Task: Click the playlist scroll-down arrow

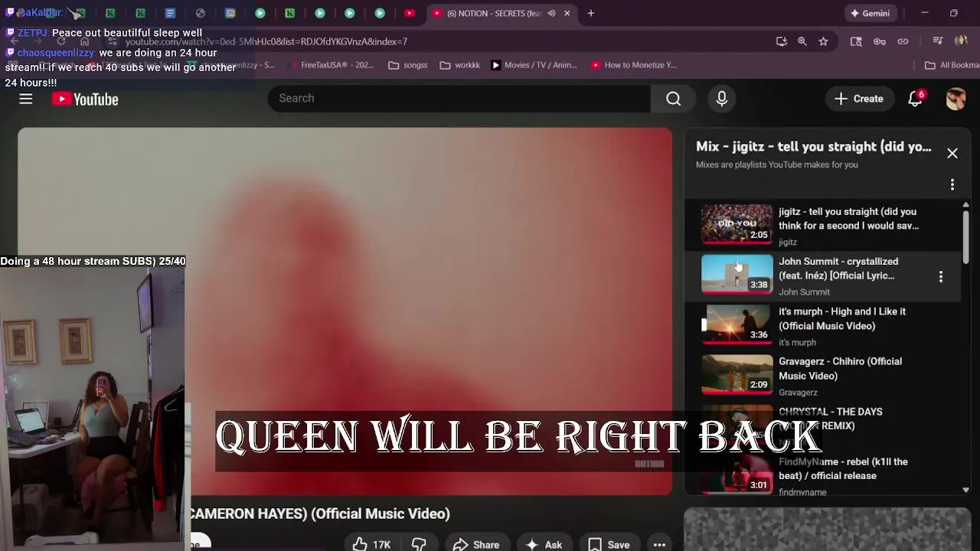Action: [965, 490]
